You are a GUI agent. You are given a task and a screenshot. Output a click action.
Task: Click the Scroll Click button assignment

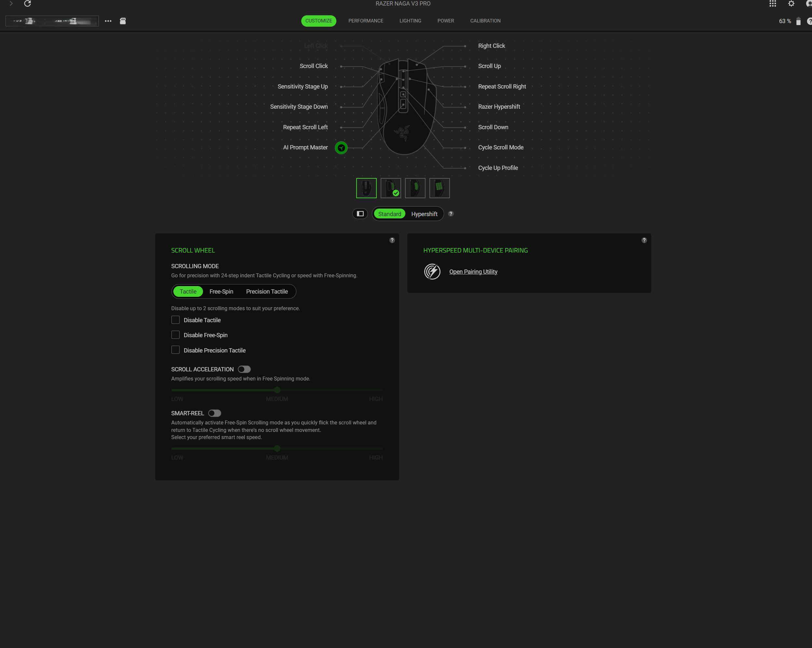coord(314,66)
